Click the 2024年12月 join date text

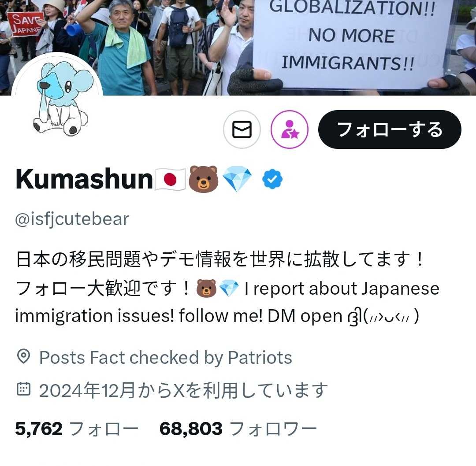point(184,390)
